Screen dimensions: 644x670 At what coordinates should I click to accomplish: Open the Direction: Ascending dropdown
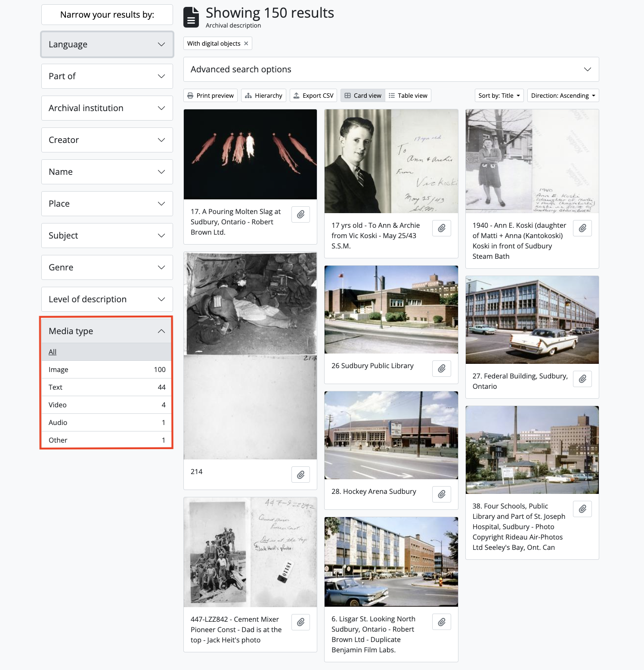[x=563, y=96]
